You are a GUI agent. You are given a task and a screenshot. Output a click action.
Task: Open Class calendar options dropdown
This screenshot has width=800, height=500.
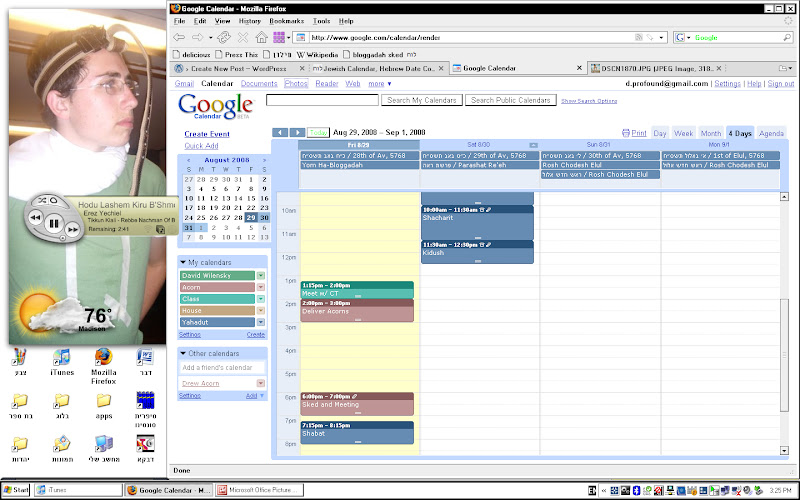tap(261, 299)
